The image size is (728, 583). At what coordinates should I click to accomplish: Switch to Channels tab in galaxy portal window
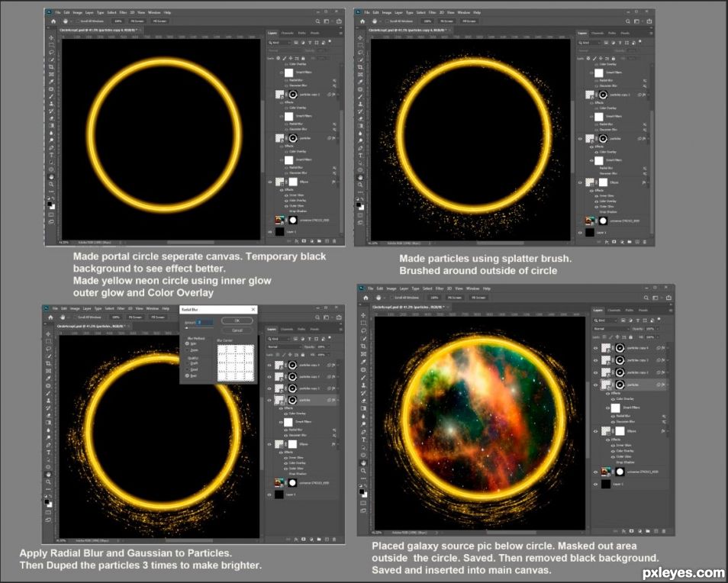[x=614, y=310]
